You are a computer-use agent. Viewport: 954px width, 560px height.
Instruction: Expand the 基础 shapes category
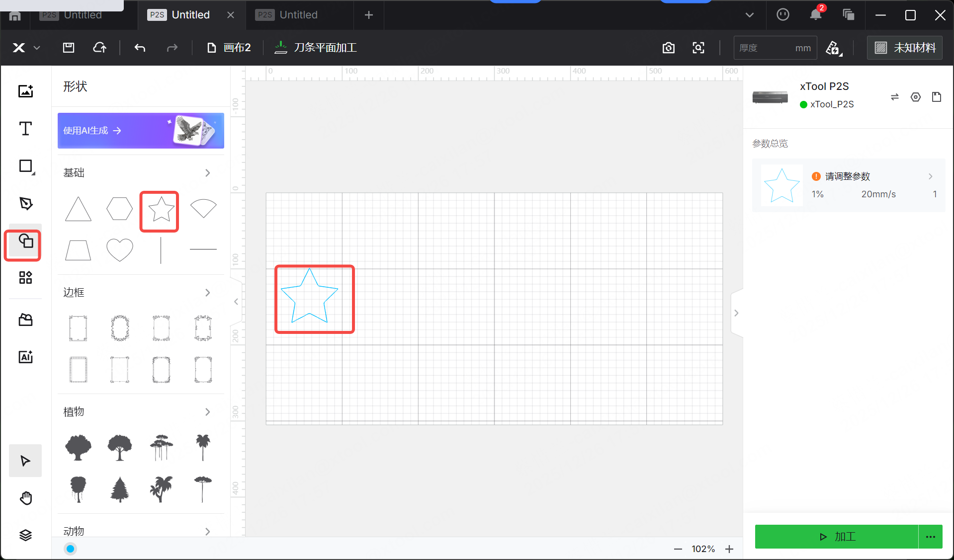point(207,173)
